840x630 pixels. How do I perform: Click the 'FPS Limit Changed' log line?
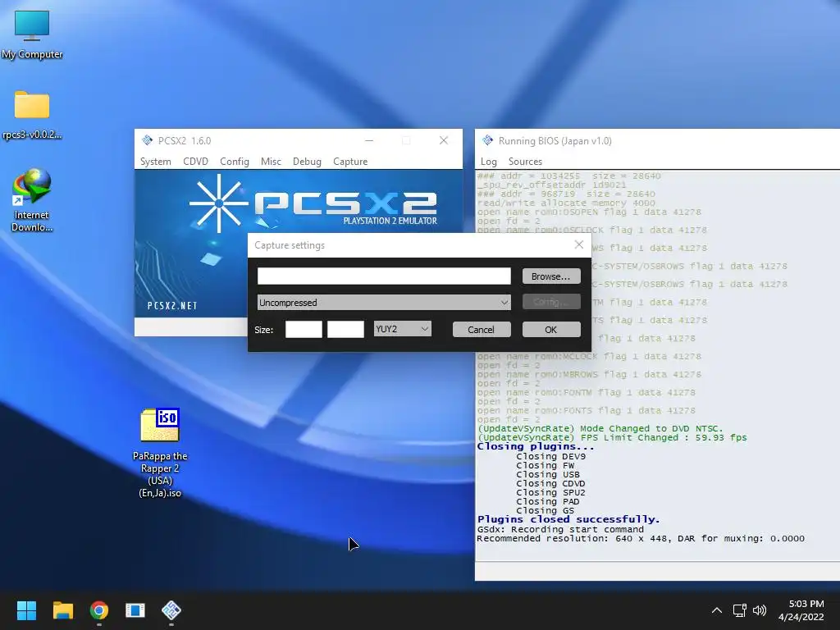(x=612, y=437)
